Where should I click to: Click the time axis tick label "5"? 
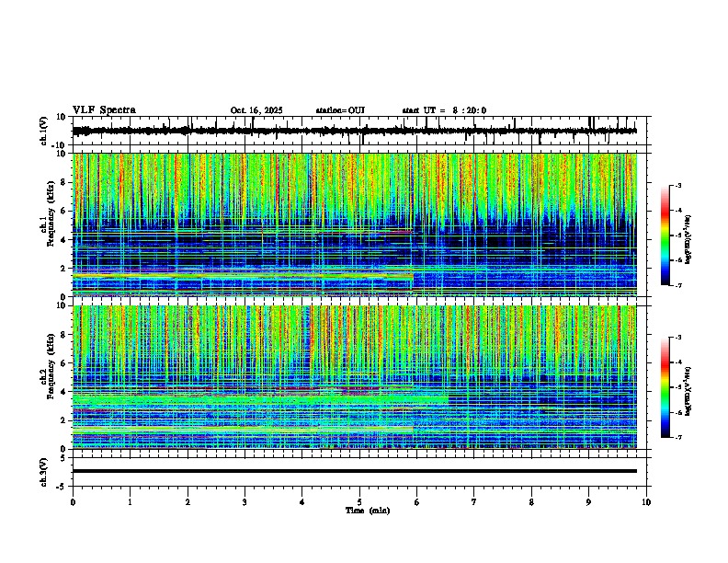359,502
